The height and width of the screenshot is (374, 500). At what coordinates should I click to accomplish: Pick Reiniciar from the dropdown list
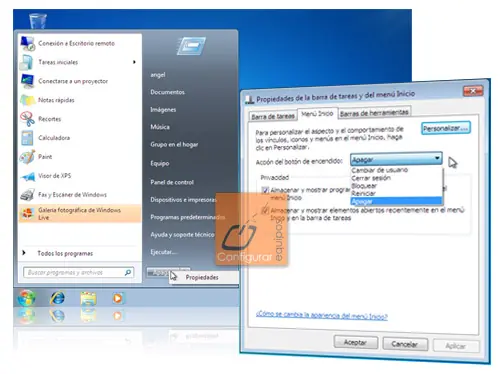click(363, 193)
